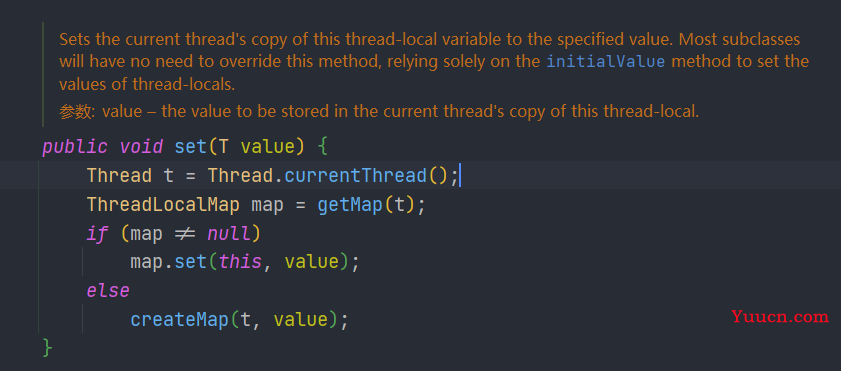Click the doc line 'values of thread-locals.'
The height and width of the screenshot is (371, 841).
point(147,84)
